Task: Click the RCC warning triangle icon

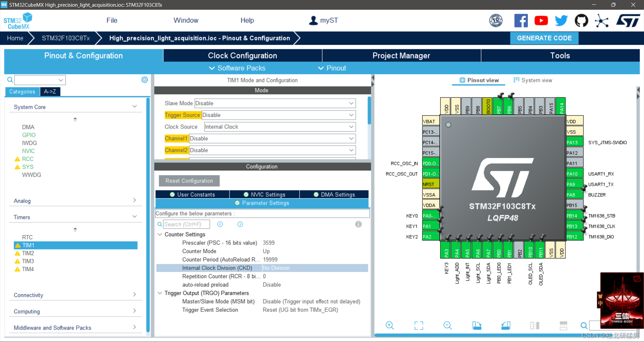Action: pyautogui.click(x=17, y=159)
